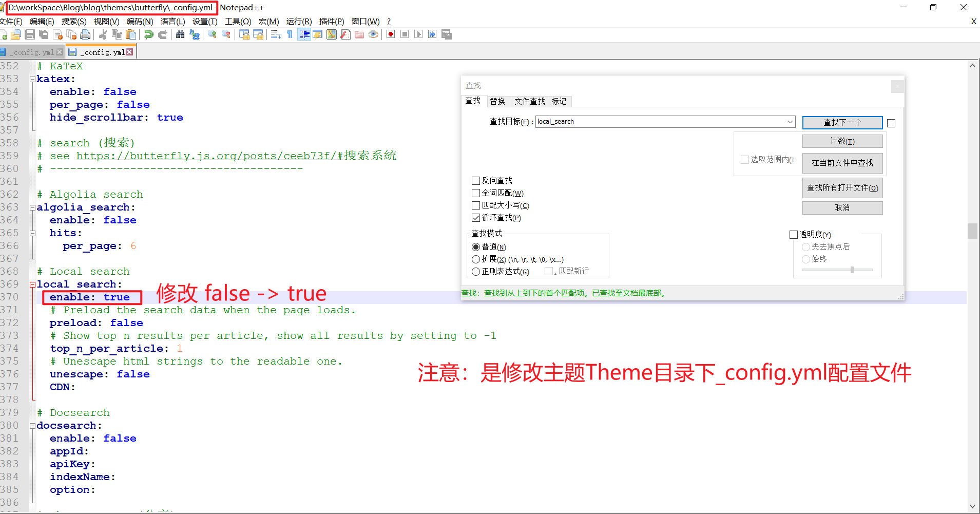Open Find with the binoculars icon
The width and height of the screenshot is (980, 514).
click(x=180, y=34)
